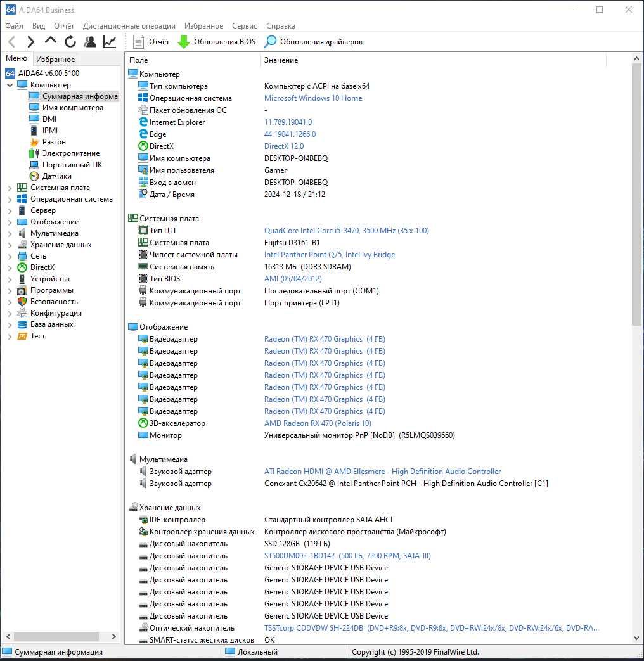Open the Справка menu
Viewport: 644px width, 661px height.
click(x=280, y=26)
